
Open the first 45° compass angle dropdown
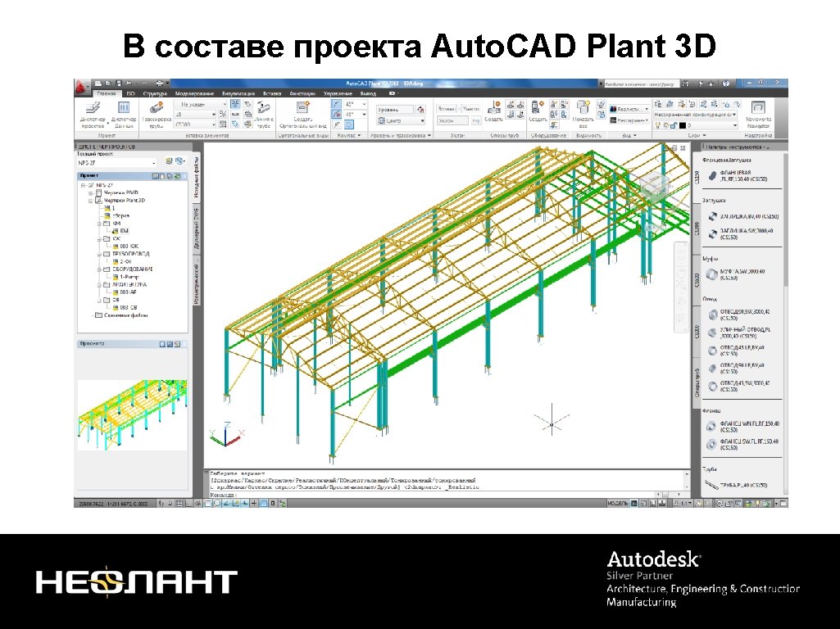point(355,104)
